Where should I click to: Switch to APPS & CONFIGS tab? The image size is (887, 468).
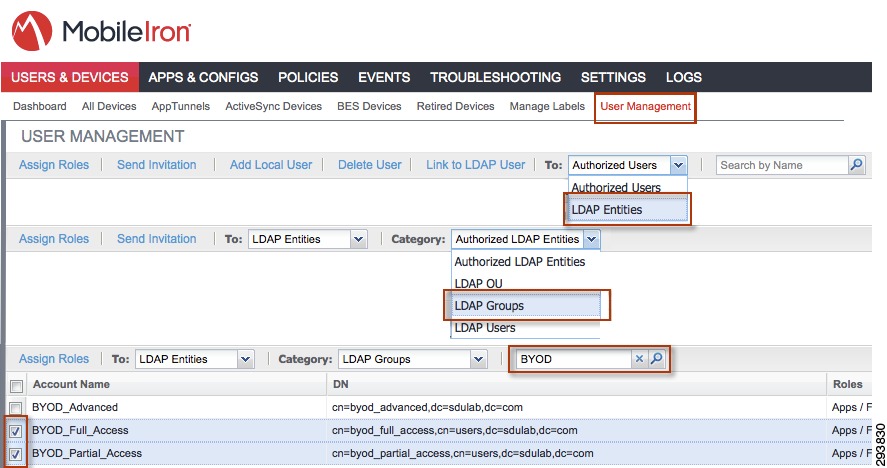tap(203, 77)
